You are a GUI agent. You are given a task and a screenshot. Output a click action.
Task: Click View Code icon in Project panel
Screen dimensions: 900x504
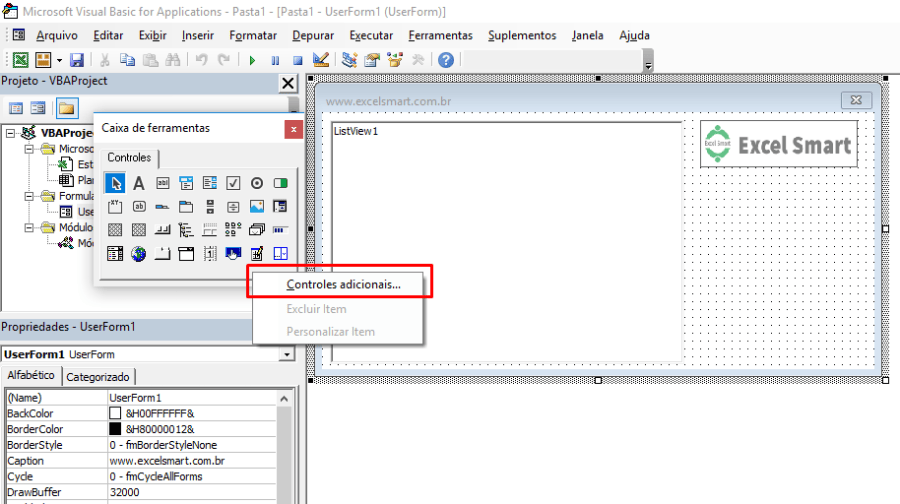click(16, 108)
